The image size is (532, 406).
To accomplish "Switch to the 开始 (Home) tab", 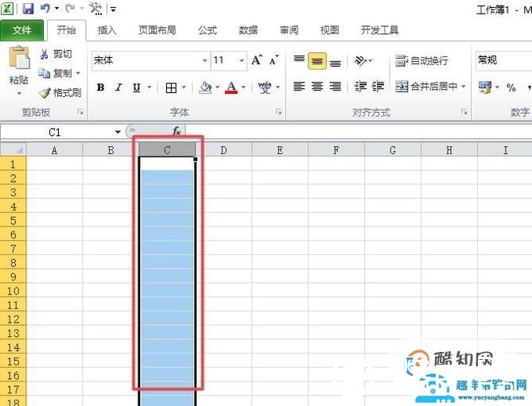I will (66, 30).
